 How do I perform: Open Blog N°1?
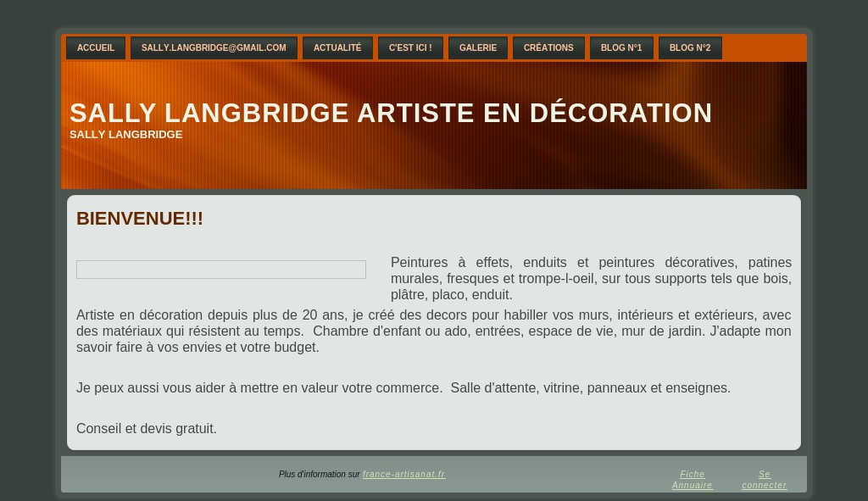pos(621,47)
